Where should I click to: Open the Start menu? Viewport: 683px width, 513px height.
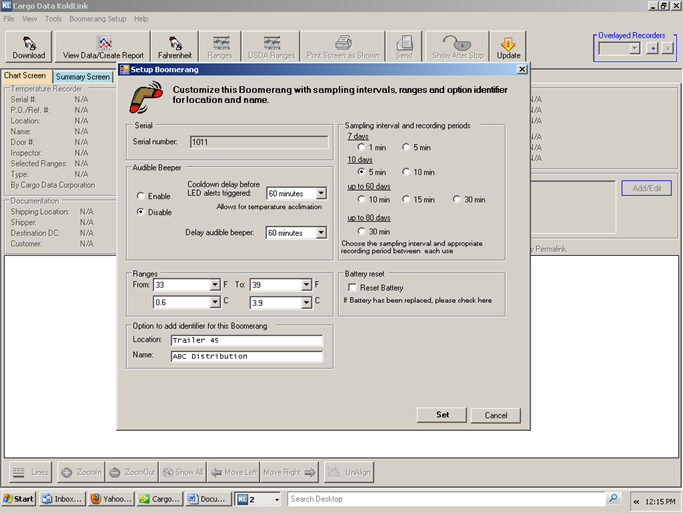tap(19, 499)
